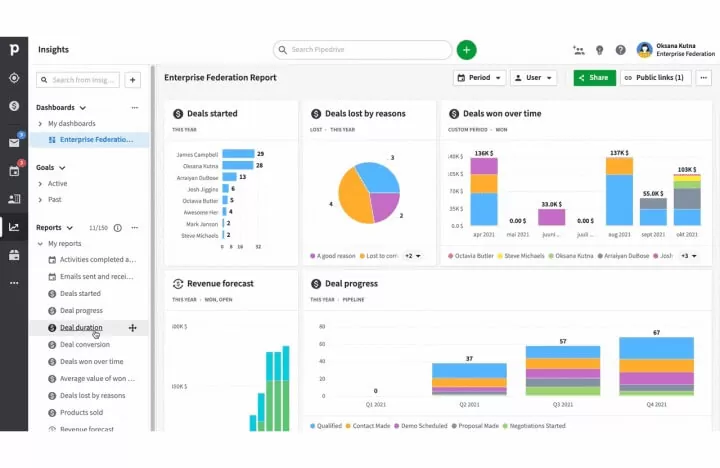The width and height of the screenshot is (720, 468).
Task: Toggle the Demo Scheduled legend item
Action: [421, 426]
